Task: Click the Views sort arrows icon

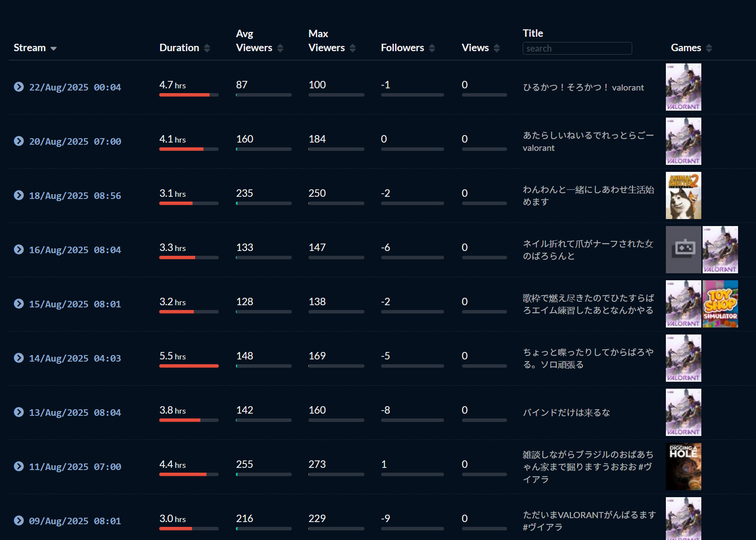Action: 497,48
